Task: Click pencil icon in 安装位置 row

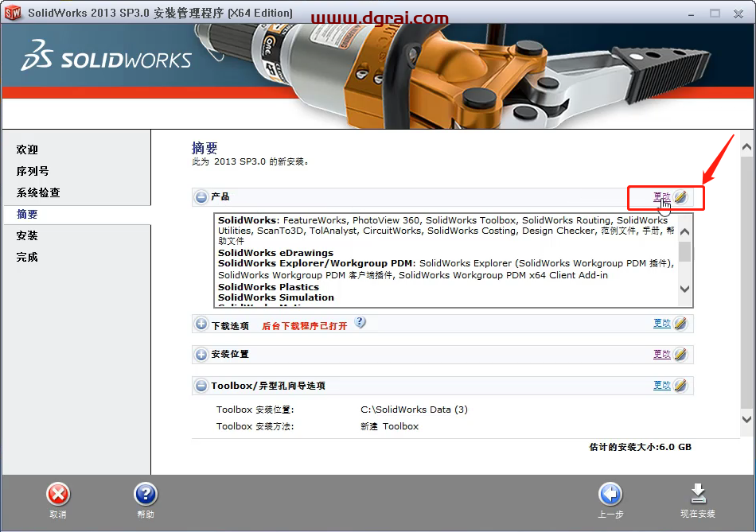Action: 680,354
